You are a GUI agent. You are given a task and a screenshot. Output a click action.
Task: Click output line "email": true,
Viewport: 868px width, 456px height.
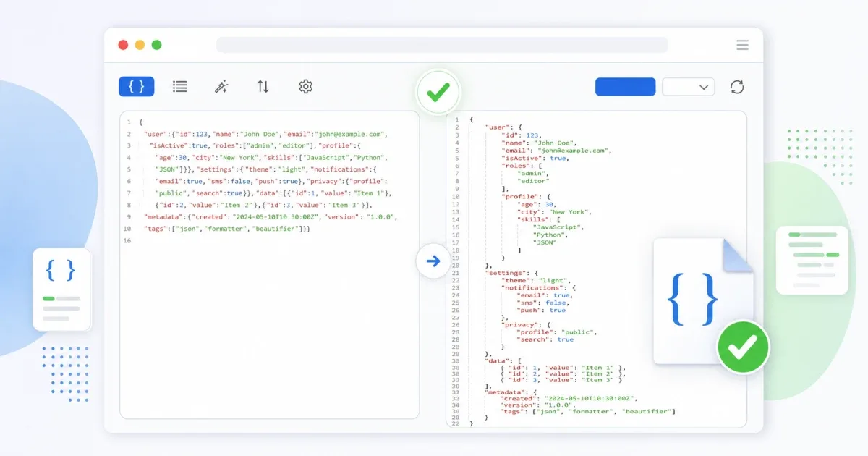point(545,295)
